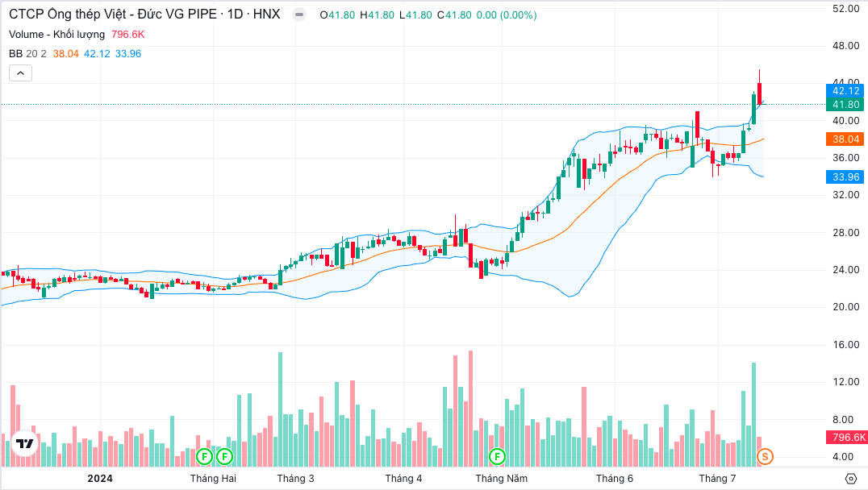Click the 48.00 price scale label
This screenshot has width=868, height=490.
click(846, 46)
